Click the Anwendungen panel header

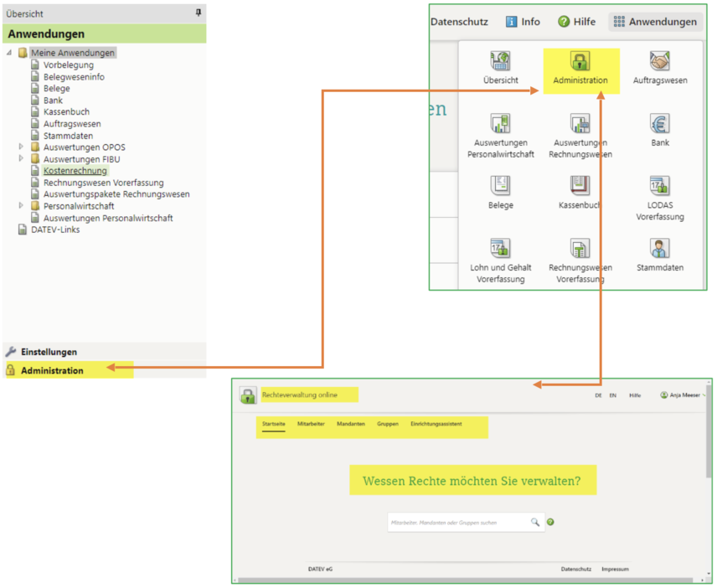click(x=104, y=34)
